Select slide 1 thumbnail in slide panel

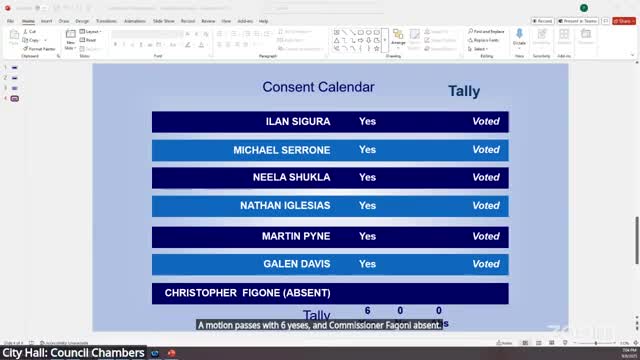pos(14,67)
